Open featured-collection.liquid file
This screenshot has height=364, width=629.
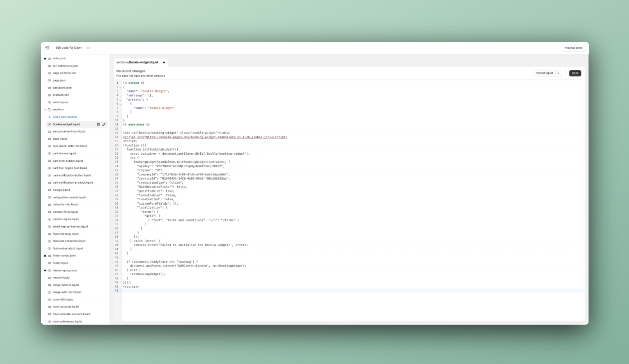[x=69, y=241]
